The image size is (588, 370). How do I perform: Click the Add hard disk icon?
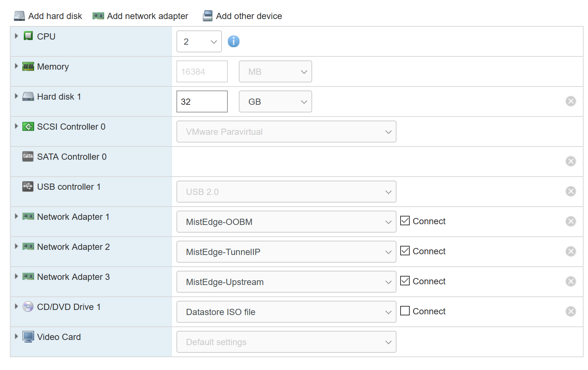[x=19, y=16]
